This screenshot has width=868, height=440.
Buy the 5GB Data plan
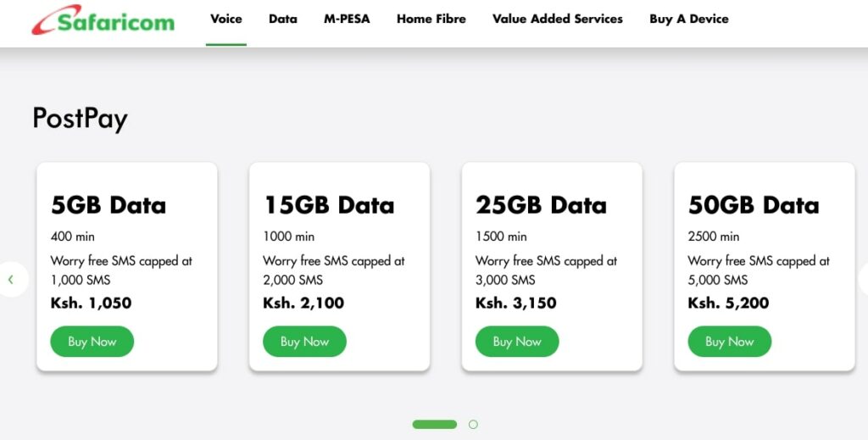click(x=92, y=342)
